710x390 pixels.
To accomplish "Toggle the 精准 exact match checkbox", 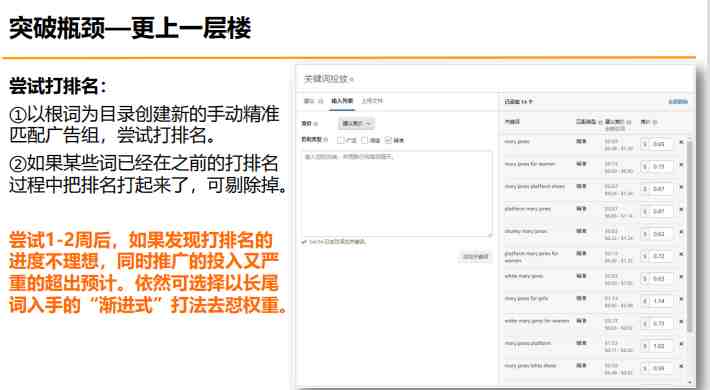I will click(388, 140).
